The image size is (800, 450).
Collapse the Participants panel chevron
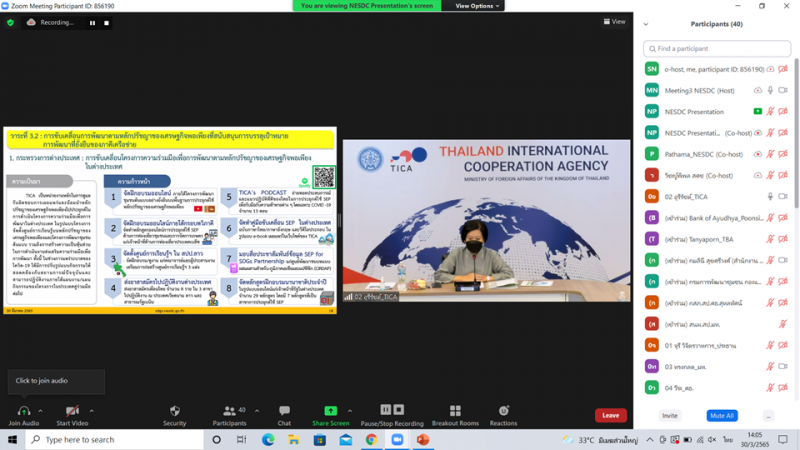[x=646, y=24]
